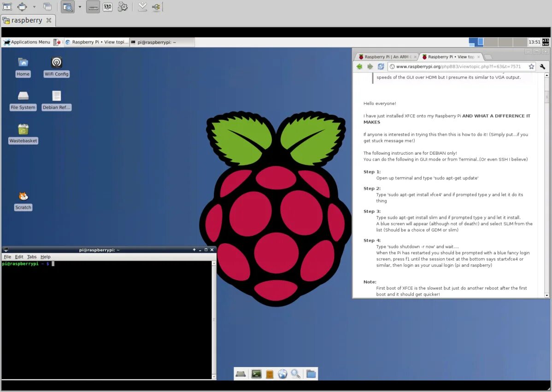Open the file manager cabinet icon in the dock
552x392 pixels.
(270, 374)
